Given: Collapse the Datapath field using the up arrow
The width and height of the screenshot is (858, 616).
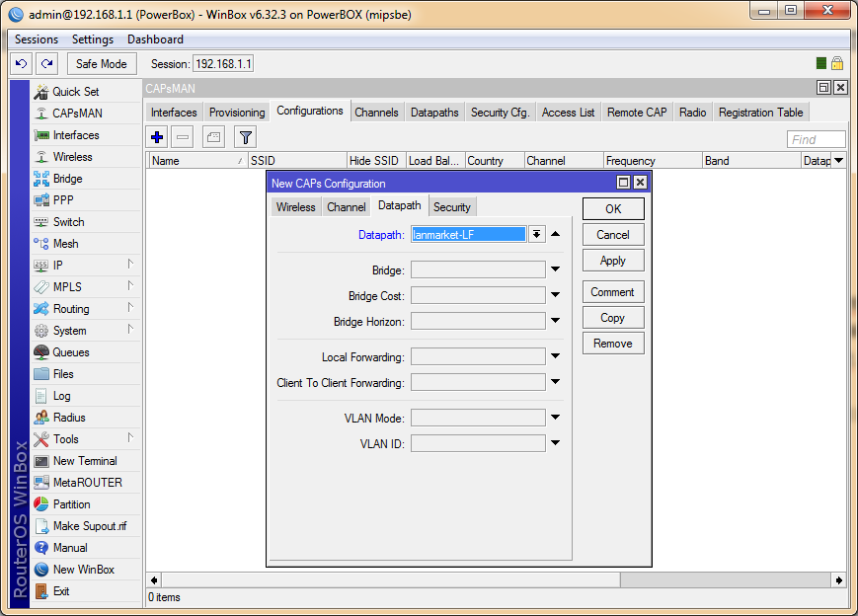Looking at the screenshot, I should [x=555, y=234].
